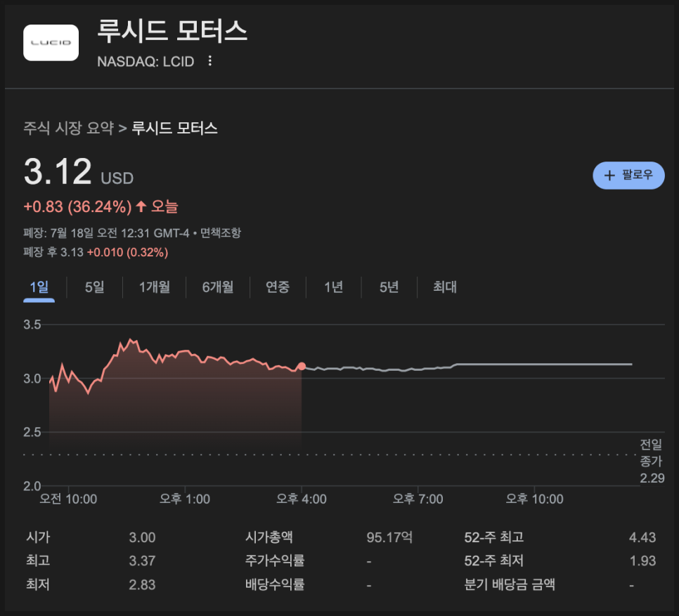Click the 3.5 price axis label
Viewport: 679px width, 616px height.
(x=32, y=325)
